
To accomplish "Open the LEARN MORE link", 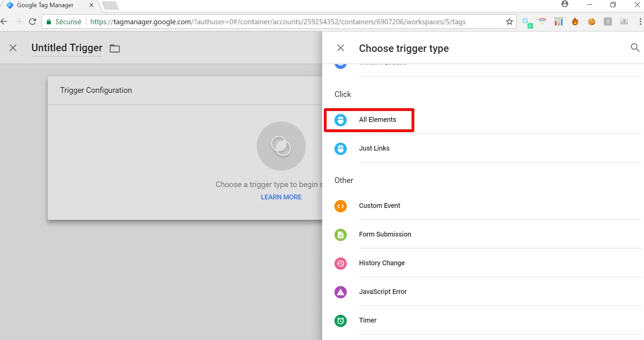I will pyautogui.click(x=281, y=197).
